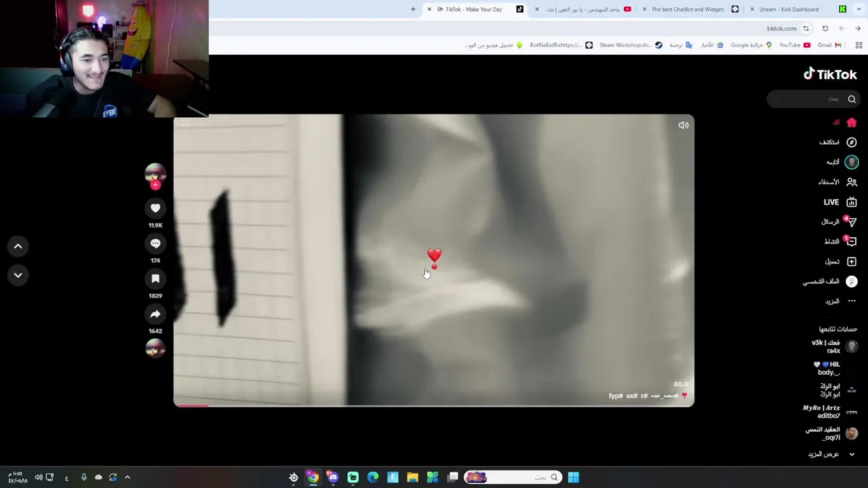Open the followed account MyRo | Artx editbo7
Image resolution: width=868 pixels, height=488 pixels.
(830, 411)
